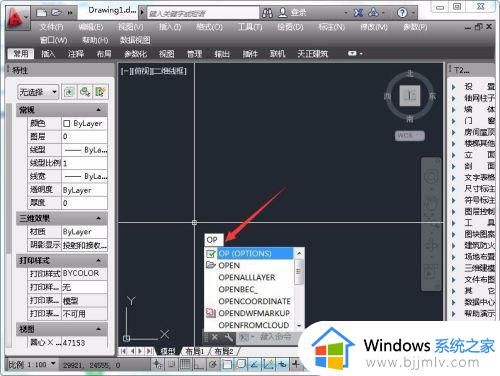The height and width of the screenshot is (376, 500).
Task: Collapse the 打印样式 properties section
Action: (x=99, y=260)
